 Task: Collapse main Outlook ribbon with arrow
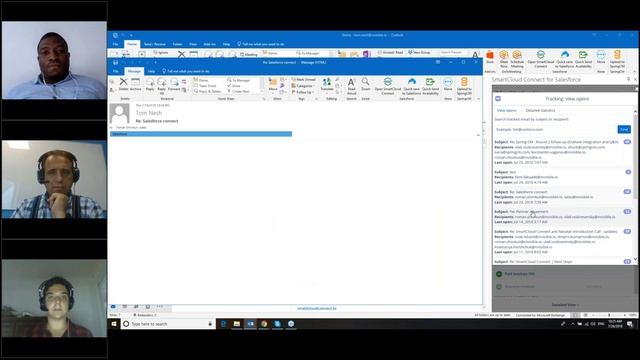tap(635, 71)
